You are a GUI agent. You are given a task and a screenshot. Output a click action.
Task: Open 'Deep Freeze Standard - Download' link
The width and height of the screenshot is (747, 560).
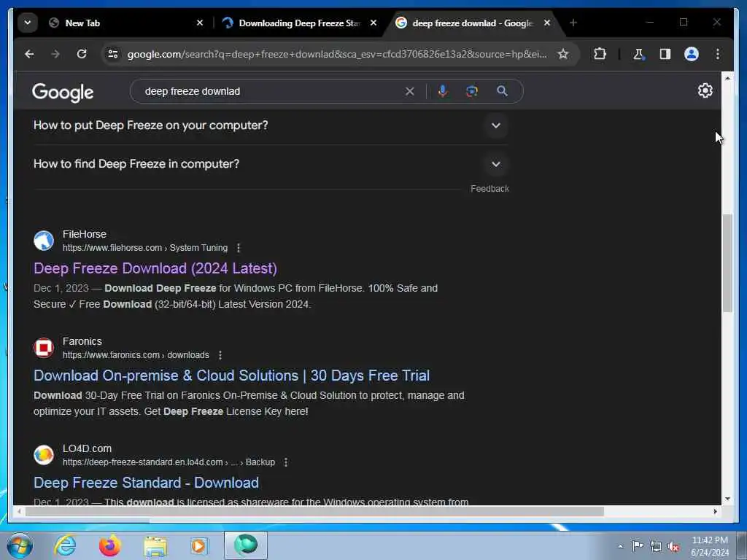coord(146,483)
